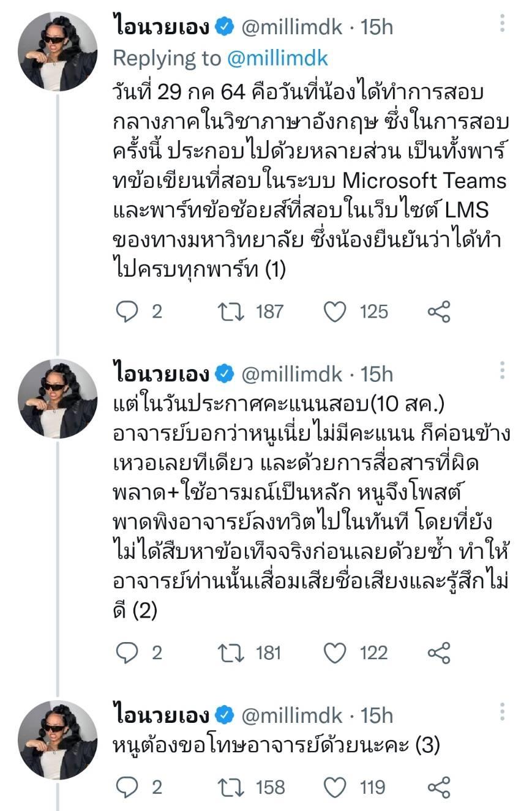The image size is (532, 811).
Task: Retweet the first tweet with 187 retweets
Action: pos(231,312)
